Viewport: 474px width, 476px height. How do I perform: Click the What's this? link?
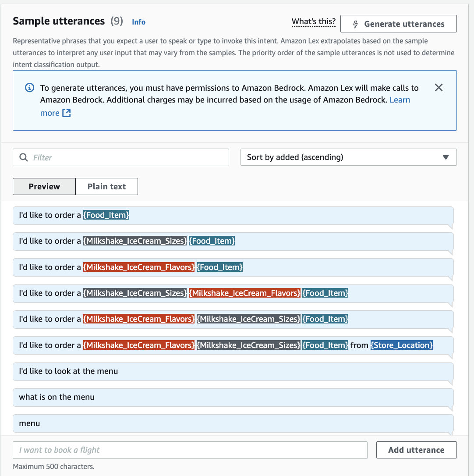coord(314,21)
